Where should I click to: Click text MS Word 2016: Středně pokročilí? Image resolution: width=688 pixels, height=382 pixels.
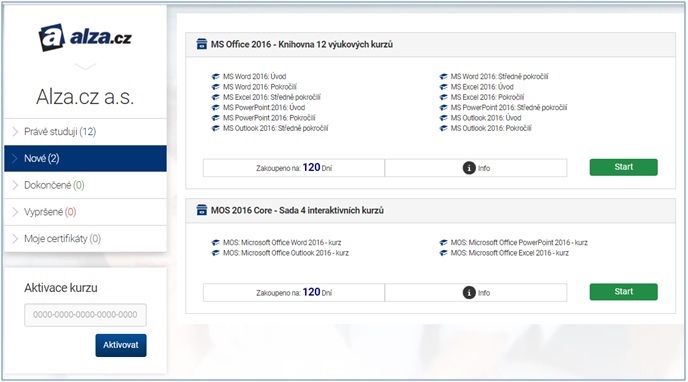[x=499, y=76]
